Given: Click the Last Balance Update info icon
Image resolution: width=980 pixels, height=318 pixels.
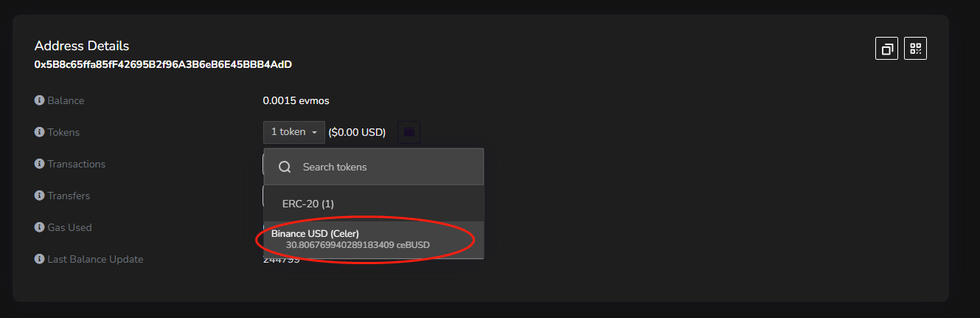Looking at the screenshot, I should pyautogui.click(x=39, y=259).
